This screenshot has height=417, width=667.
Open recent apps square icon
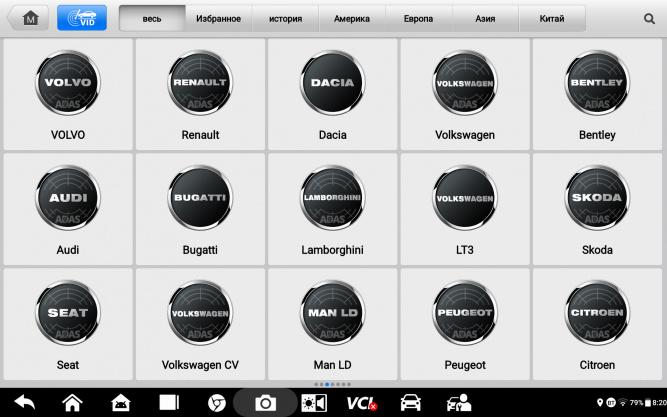point(169,402)
